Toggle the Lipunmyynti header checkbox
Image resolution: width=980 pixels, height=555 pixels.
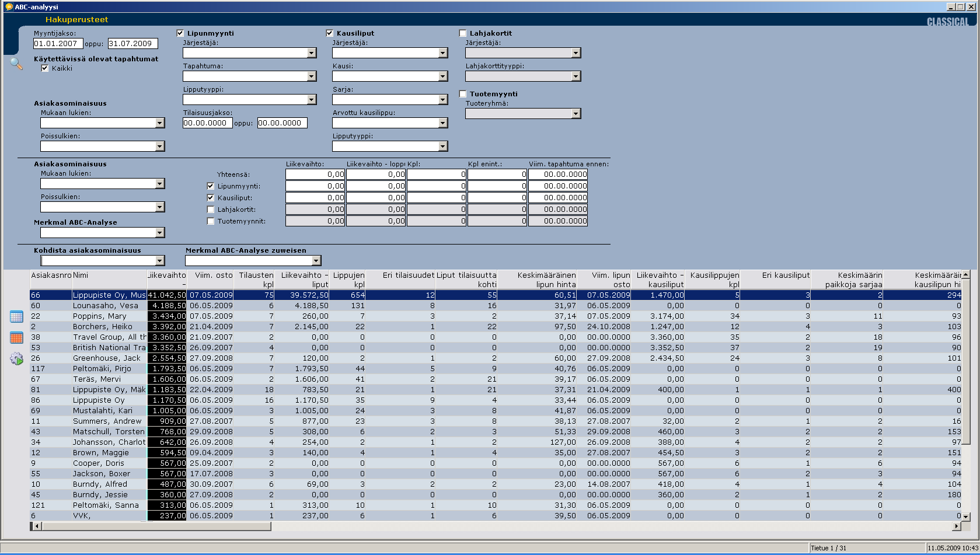click(180, 33)
